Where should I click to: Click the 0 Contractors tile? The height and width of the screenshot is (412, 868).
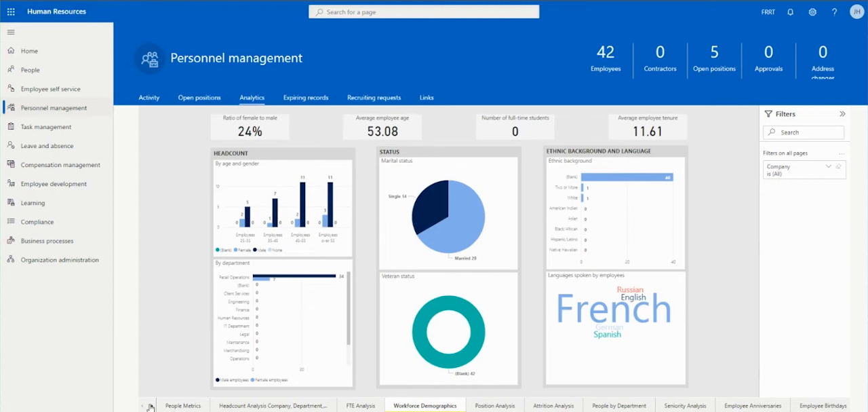click(660, 59)
